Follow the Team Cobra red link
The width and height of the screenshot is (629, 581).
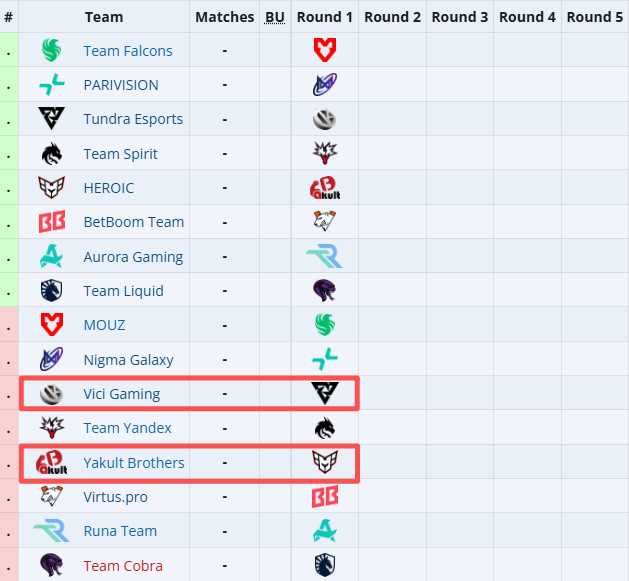(x=122, y=566)
